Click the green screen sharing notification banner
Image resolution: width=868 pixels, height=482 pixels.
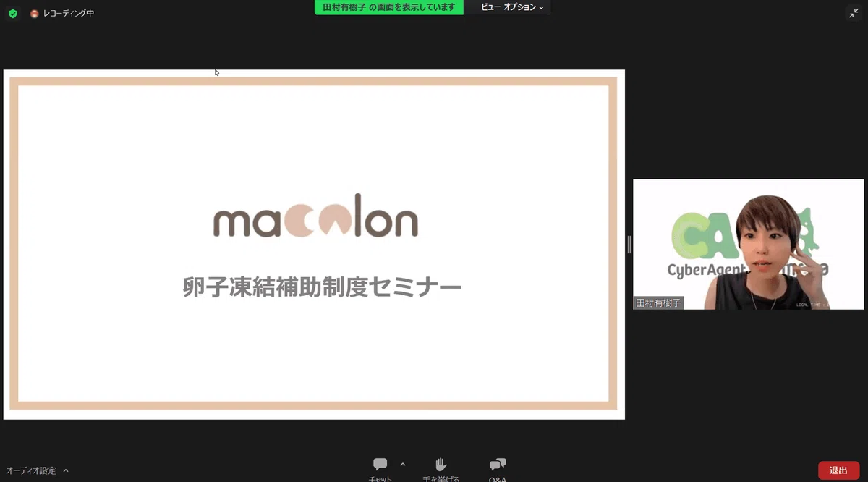click(389, 7)
